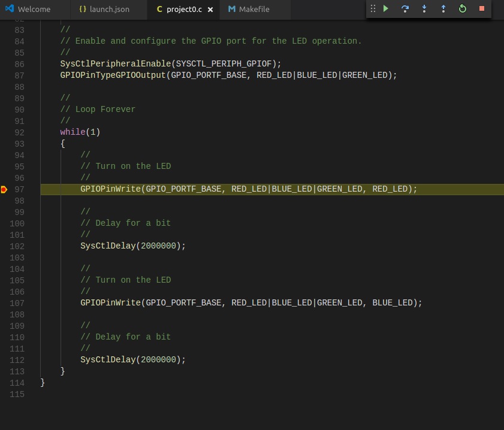Place cursor on SysCtlPeripheralEnable call
Viewport: 504px width, 430px height.
click(x=116, y=64)
